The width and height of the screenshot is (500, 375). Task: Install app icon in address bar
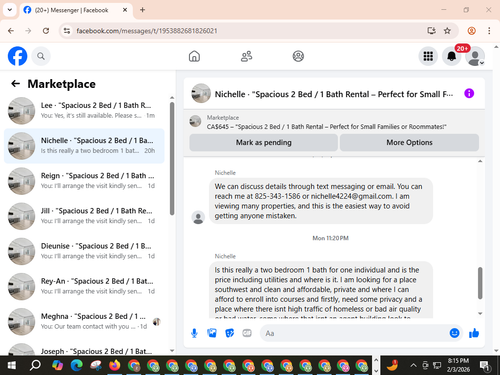431,31
